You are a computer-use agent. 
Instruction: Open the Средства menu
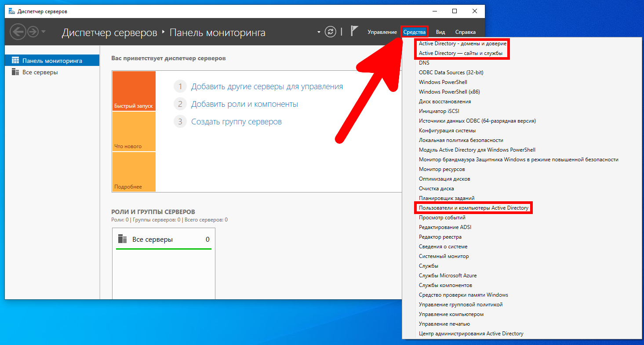415,32
